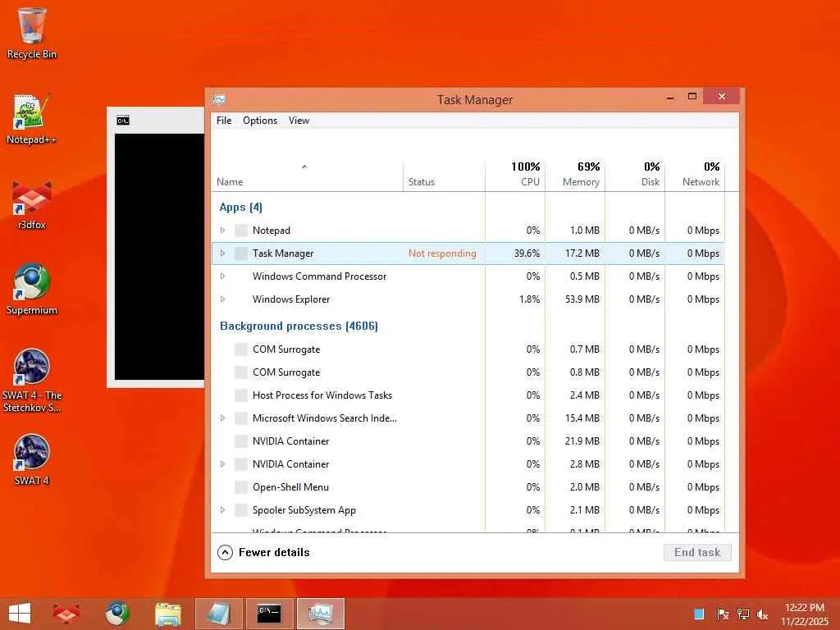This screenshot has height=630, width=840.
Task: Click Task Manager's 39.6% CPU value
Action: click(x=527, y=253)
